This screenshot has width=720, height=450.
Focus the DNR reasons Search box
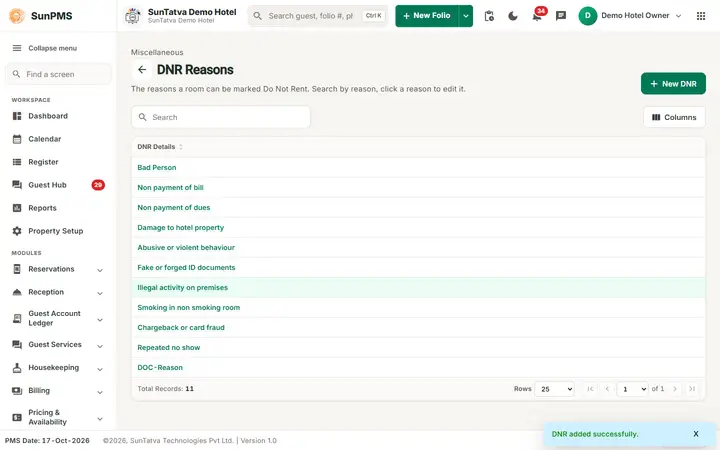click(221, 117)
